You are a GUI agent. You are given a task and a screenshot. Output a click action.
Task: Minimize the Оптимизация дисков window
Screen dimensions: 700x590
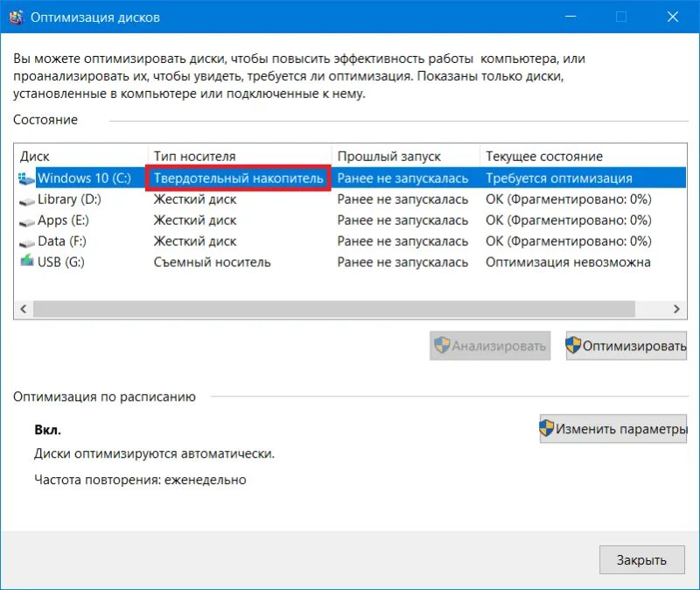(x=570, y=17)
